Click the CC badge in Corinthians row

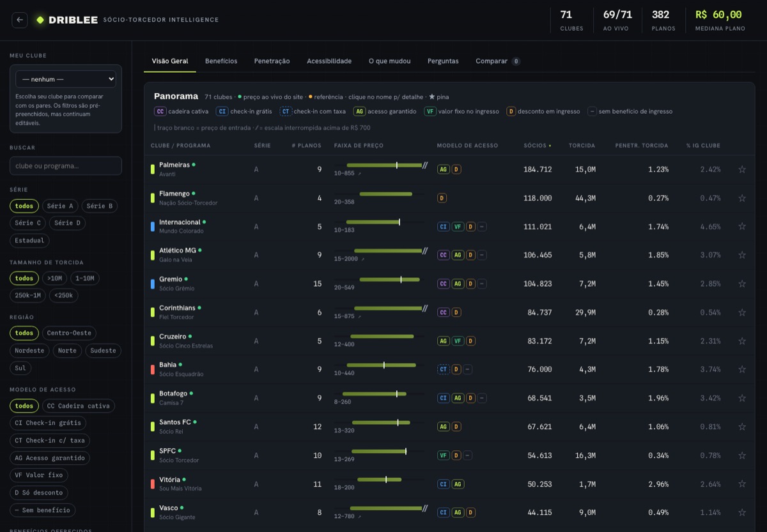point(443,312)
